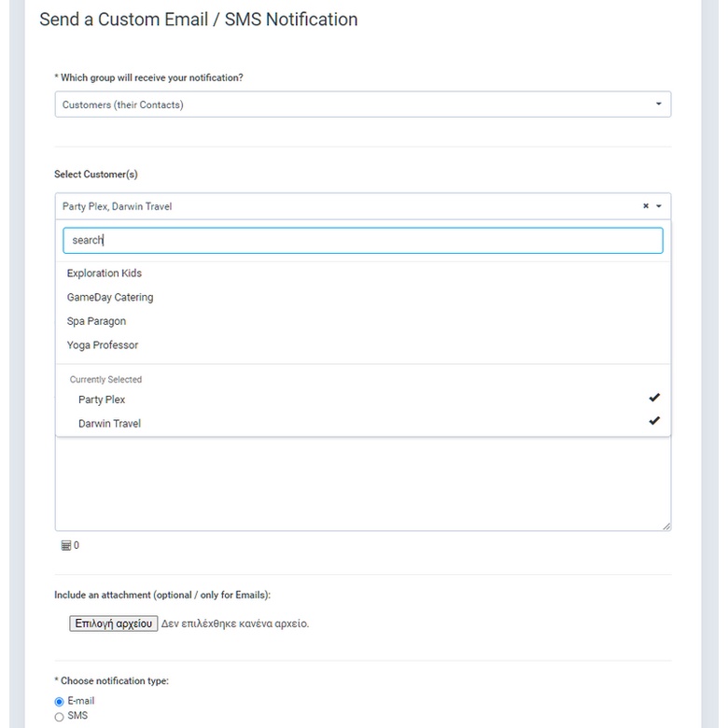Viewport: 728px width, 728px height.
Task: Click the character counter icon below the message box
Action: pos(66,546)
